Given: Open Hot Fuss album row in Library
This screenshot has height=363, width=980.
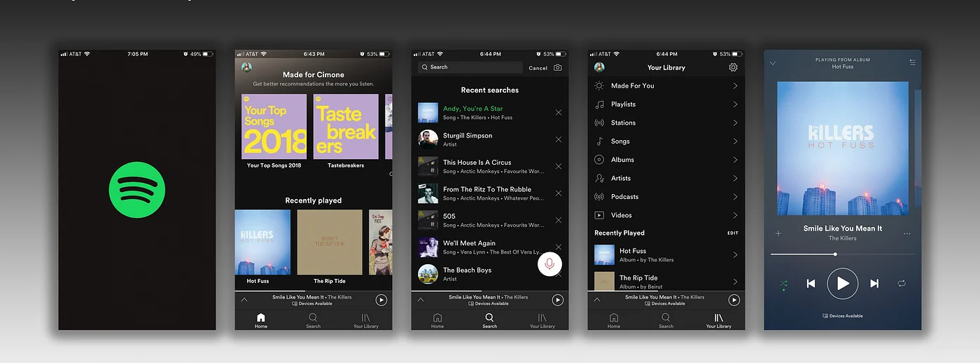Looking at the screenshot, I should [x=666, y=255].
